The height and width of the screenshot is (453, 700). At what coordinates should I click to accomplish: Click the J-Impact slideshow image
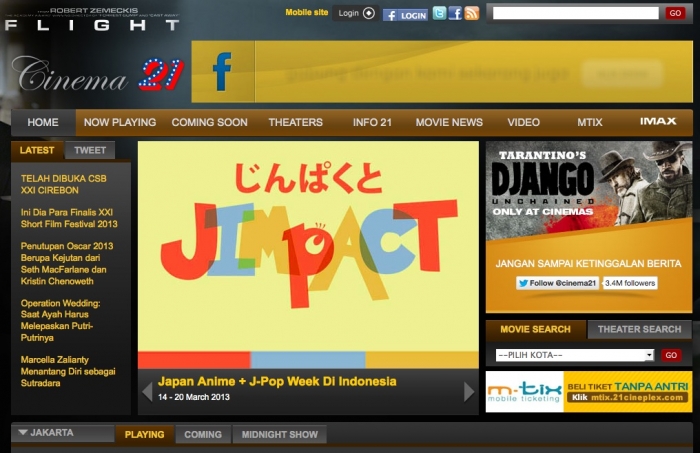pos(308,255)
